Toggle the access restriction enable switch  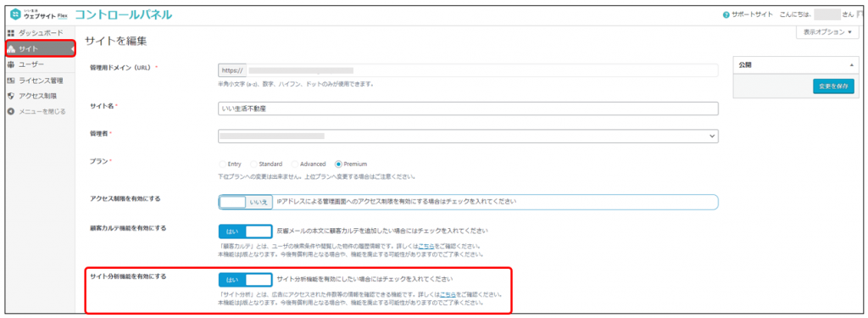(245, 202)
